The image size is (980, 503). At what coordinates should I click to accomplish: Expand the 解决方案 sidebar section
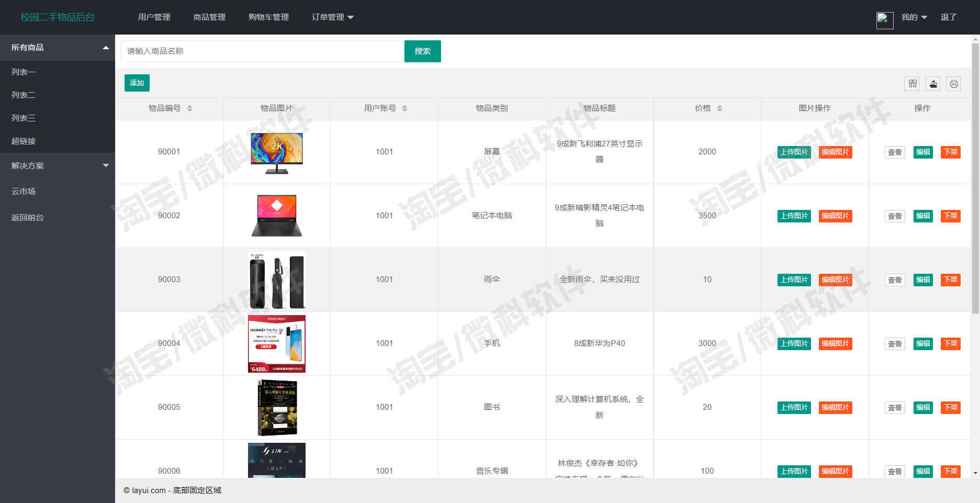pyautogui.click(x=58, y=166)
